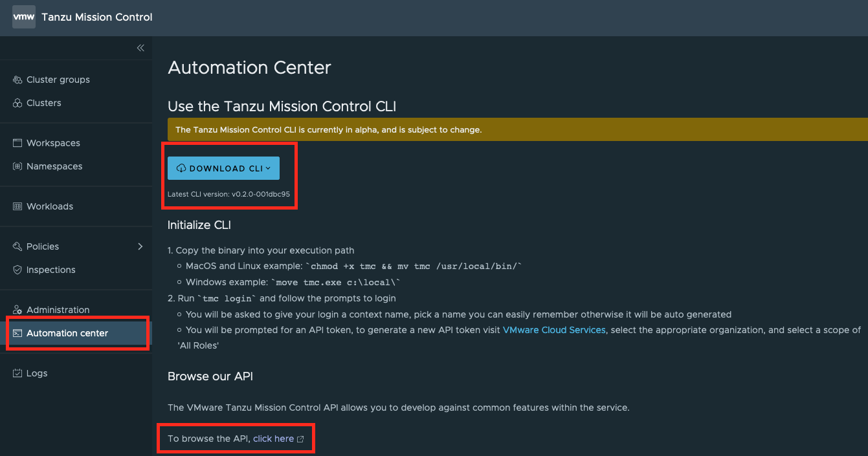Click the Clusters icon
Image resolution: width=868 pixels, height=456 pixels.
point(17,102)
